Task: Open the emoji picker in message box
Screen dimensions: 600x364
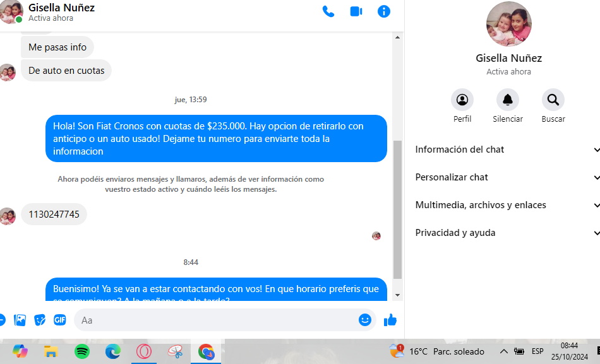Action: [365, 320]
